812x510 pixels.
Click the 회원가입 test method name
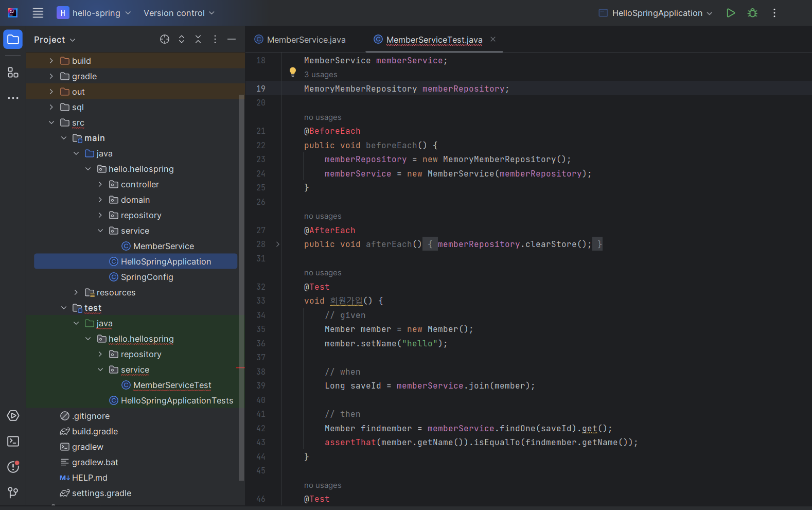[x=346, y=301]
